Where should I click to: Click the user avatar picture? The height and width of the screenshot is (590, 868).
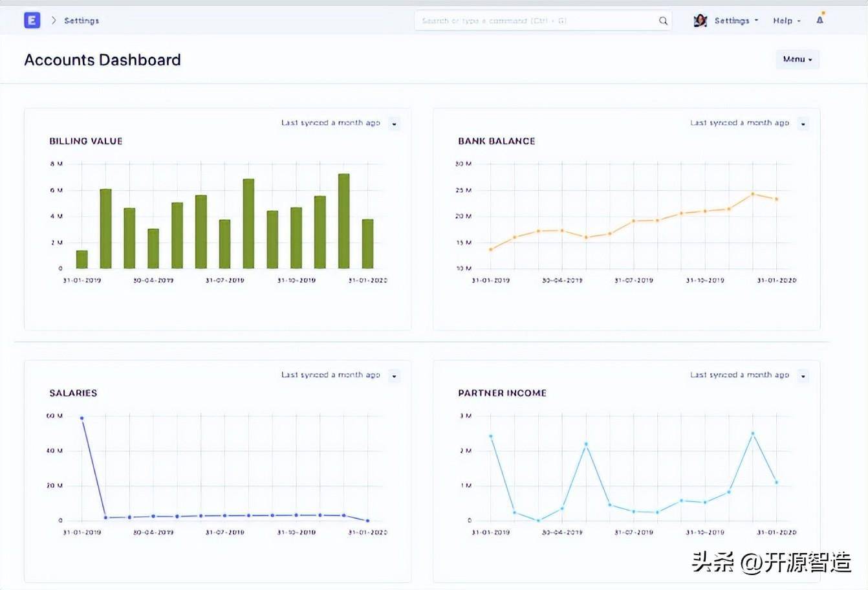point(700,21)
